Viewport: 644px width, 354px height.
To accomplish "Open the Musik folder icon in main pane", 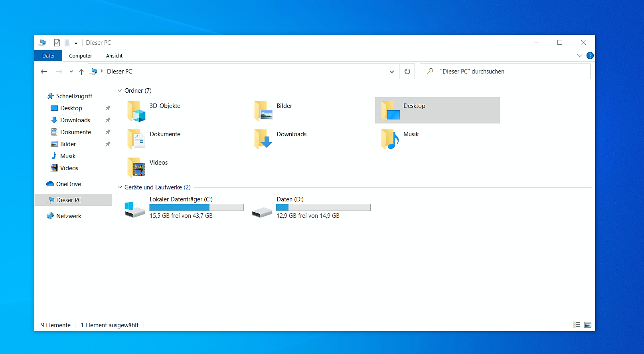I will click(x=390, y=139).
